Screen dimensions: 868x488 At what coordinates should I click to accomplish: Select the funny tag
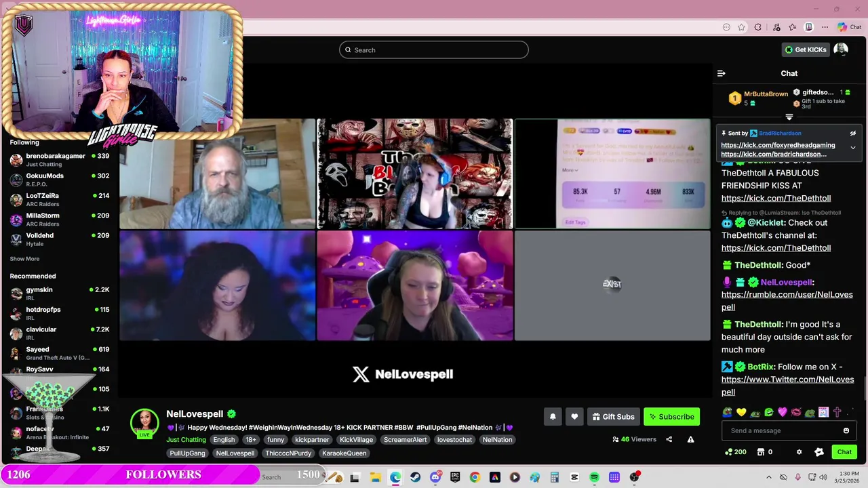tap(276, 440)
